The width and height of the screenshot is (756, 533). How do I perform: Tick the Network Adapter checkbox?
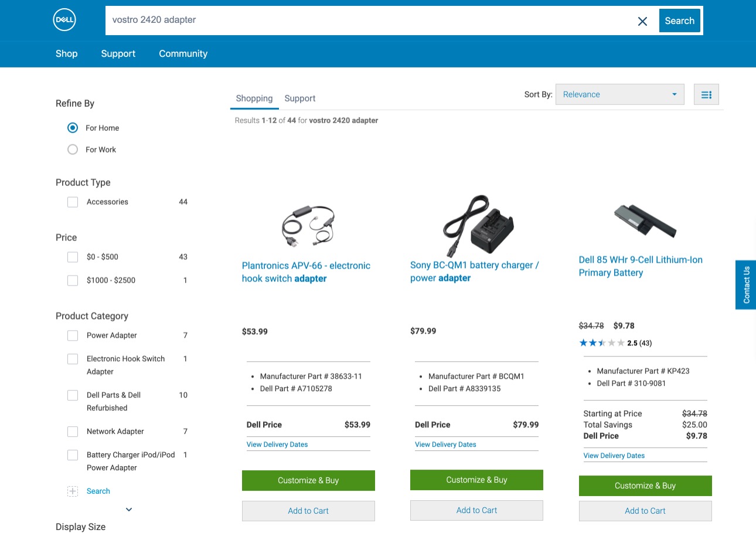point(73,432)
